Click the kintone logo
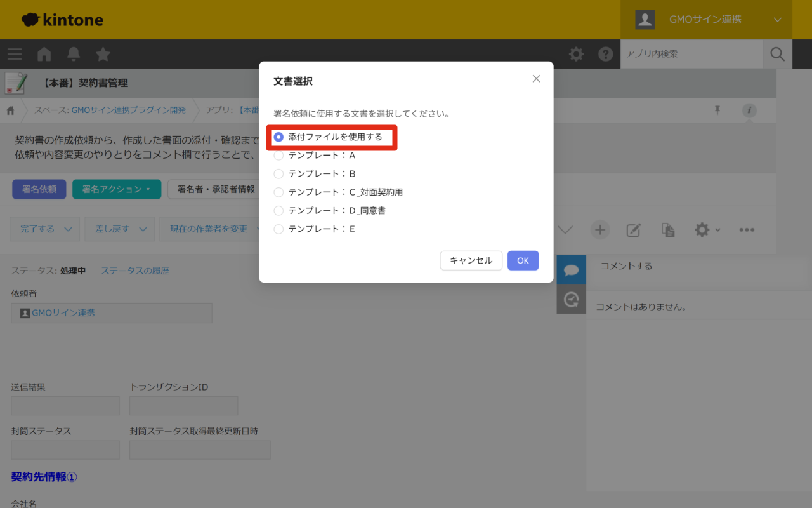The width and height of the screenshot is (812, 508). coord(62,20)
